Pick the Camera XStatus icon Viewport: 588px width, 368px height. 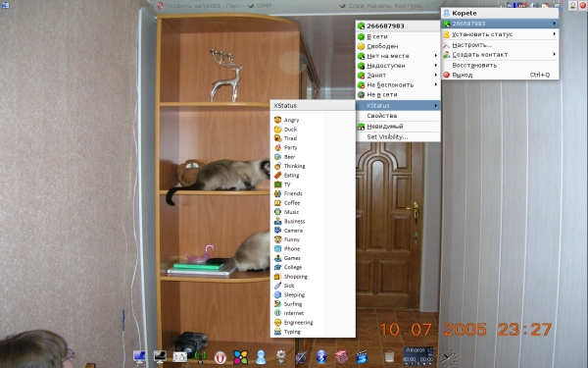pyautogui.click(x=277, y=231)
